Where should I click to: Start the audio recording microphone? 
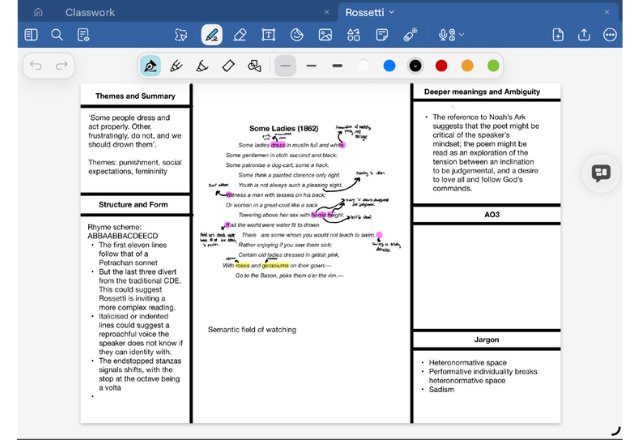pyautogui.click(x=447, y=35)
